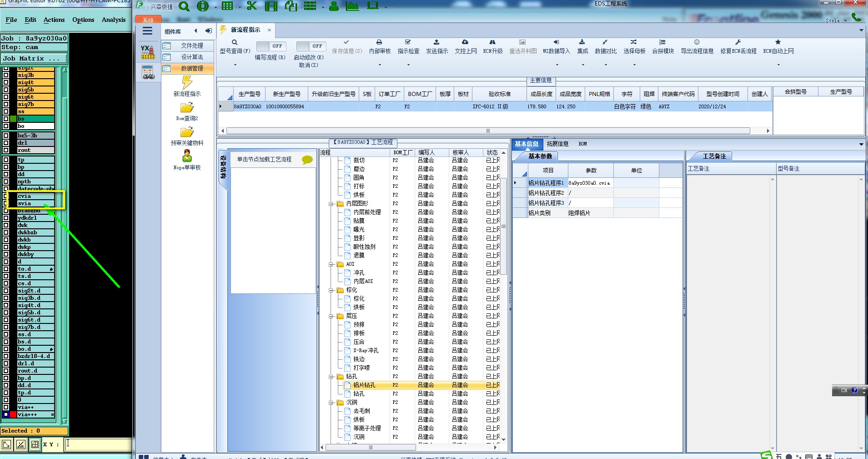Click 型号查询(F) search tool
This screenshot has height=459, width=868.
click(235, 47)
